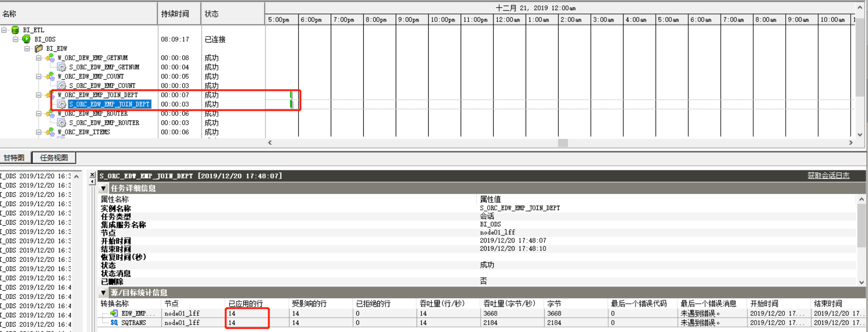Click the task details scroll down arrow
The image size is (868, 332).
[x=862, y=282]
